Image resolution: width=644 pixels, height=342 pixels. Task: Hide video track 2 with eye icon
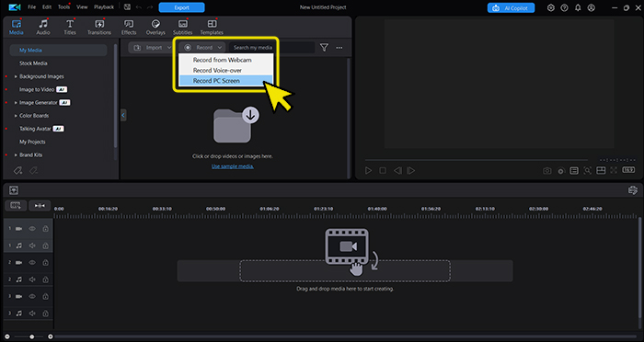32,262
